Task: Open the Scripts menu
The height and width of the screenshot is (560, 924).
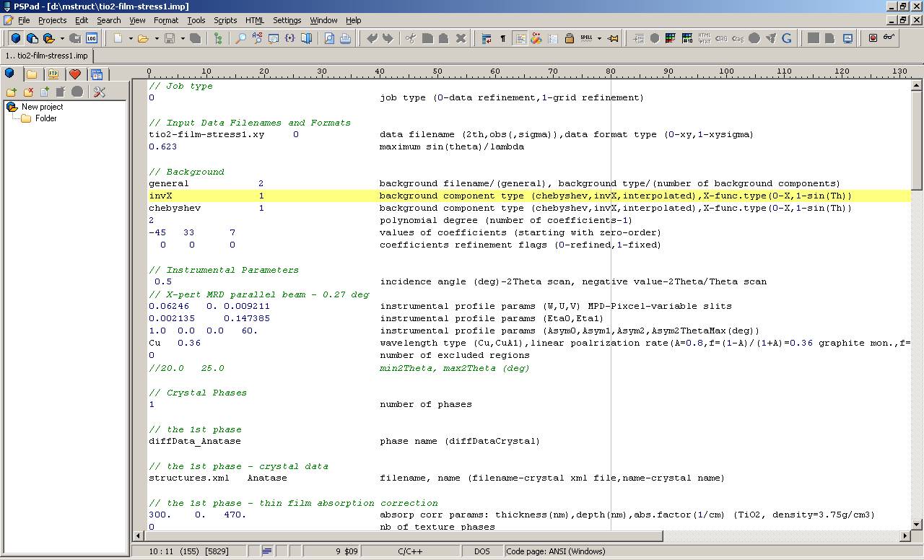Action: point(225,20)
